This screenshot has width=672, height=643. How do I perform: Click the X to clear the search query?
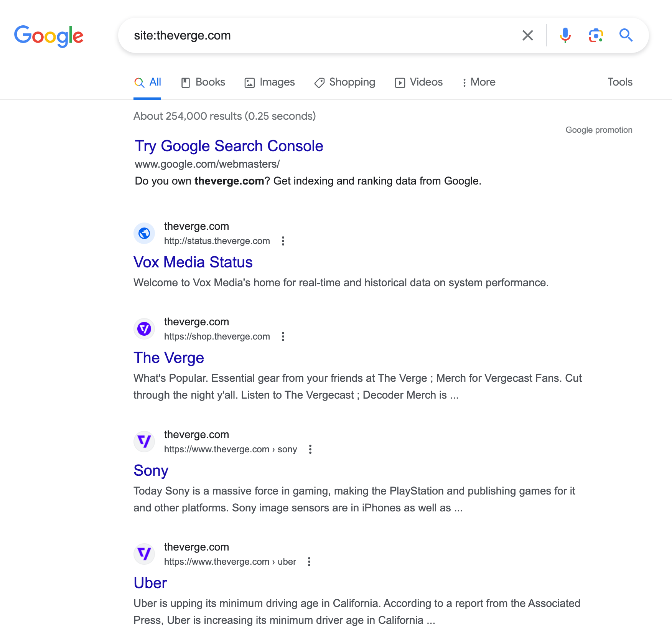pos(528,35)
